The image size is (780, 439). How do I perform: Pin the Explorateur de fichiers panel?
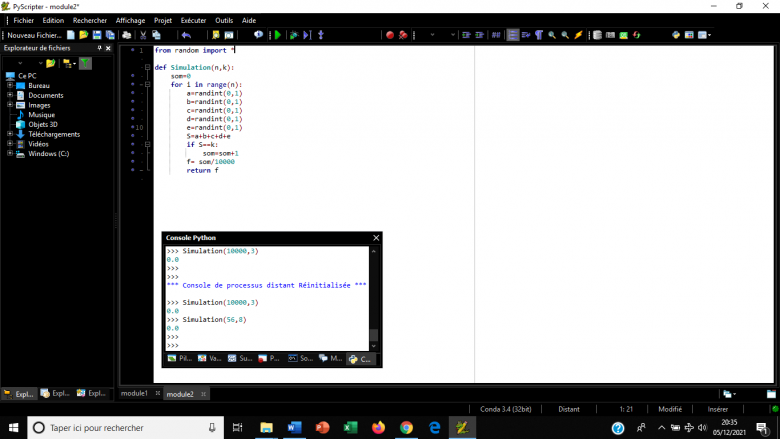pyautogui.click(x=98, y=48)
